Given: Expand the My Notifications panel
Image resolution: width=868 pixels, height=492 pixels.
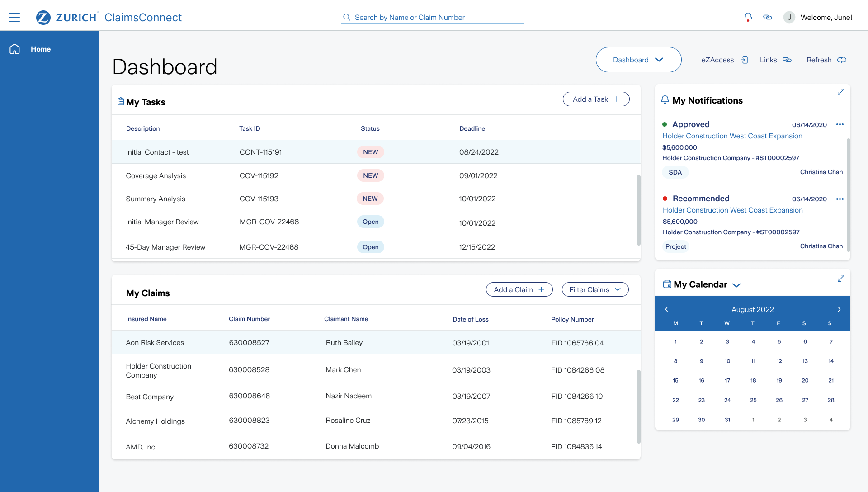Looking at the screenshot, I should point(841,92).
